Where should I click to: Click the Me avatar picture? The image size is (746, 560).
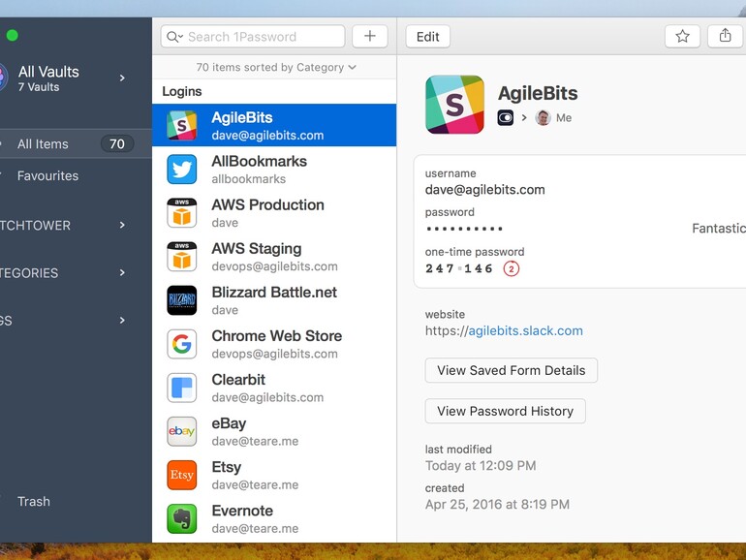click(x=543, y=117)
